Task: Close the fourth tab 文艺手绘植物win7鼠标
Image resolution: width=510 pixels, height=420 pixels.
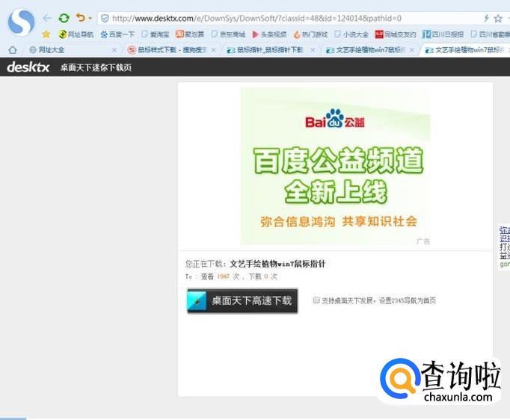Action: (412, 50)
